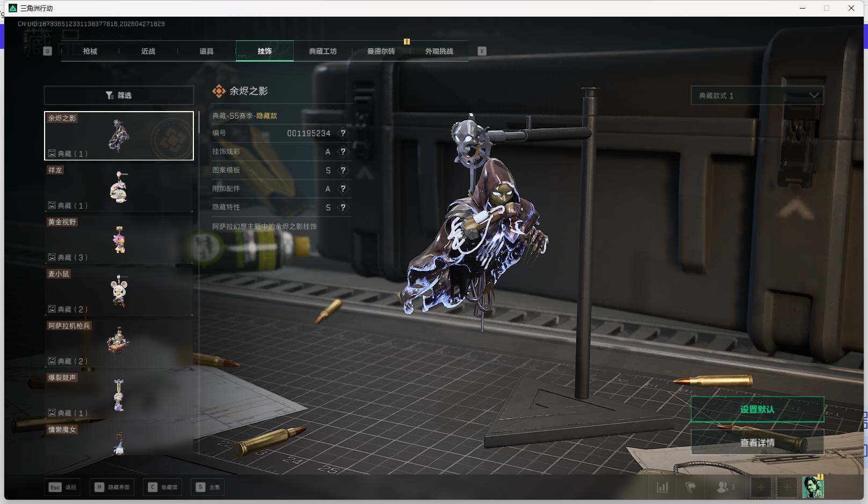Click the first empty squad slot plus
The width and height of the screenshot is (868, 504).
point(761,487)
